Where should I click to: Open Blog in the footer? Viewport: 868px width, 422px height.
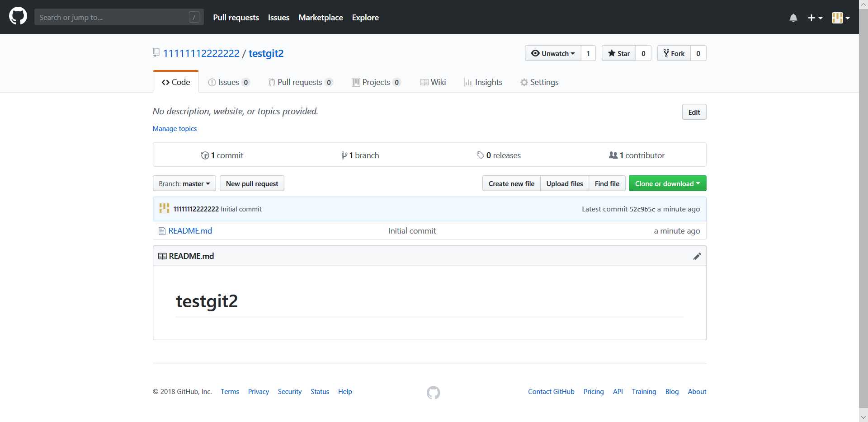tap(672, 392)
